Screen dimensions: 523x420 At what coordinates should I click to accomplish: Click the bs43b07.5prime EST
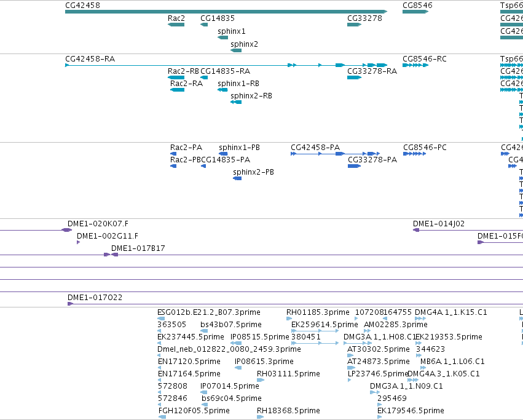[204, 331]
